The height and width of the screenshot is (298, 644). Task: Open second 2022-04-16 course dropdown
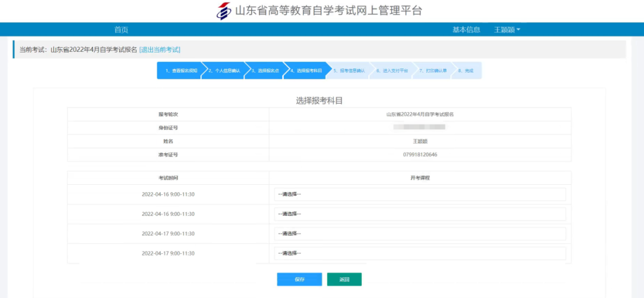(420, 214)
